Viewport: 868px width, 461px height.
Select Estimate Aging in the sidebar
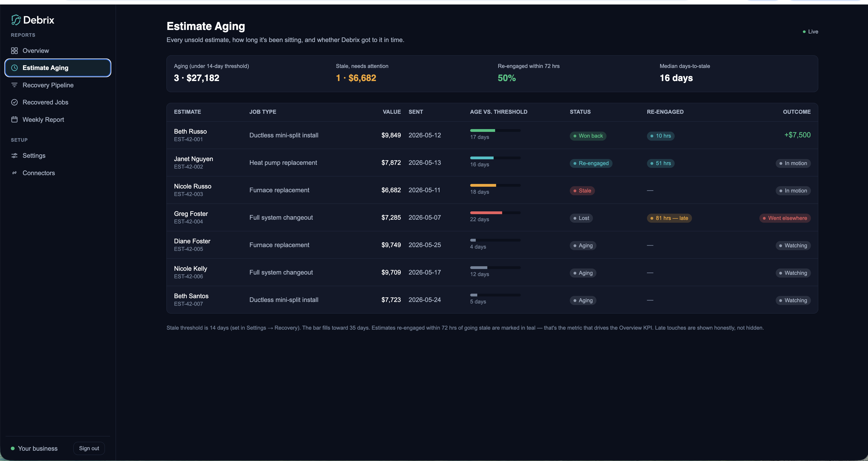pyautogui.click(x=58, y=68)
